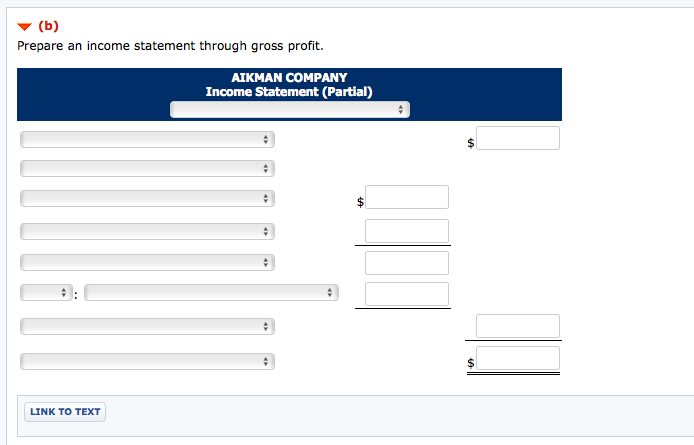694x445 pixels.
Task: Open the fifth row account dropdown
Action: point(147,262)
